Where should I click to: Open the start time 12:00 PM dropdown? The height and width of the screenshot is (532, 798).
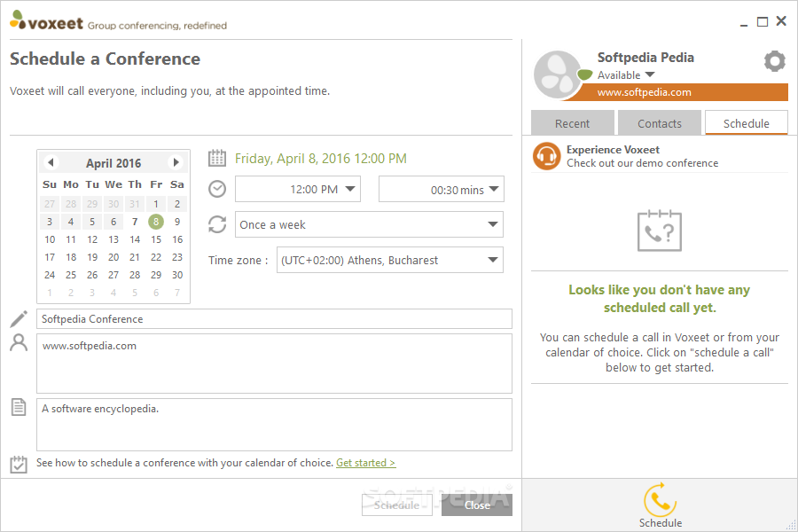(x=298, y=190)
